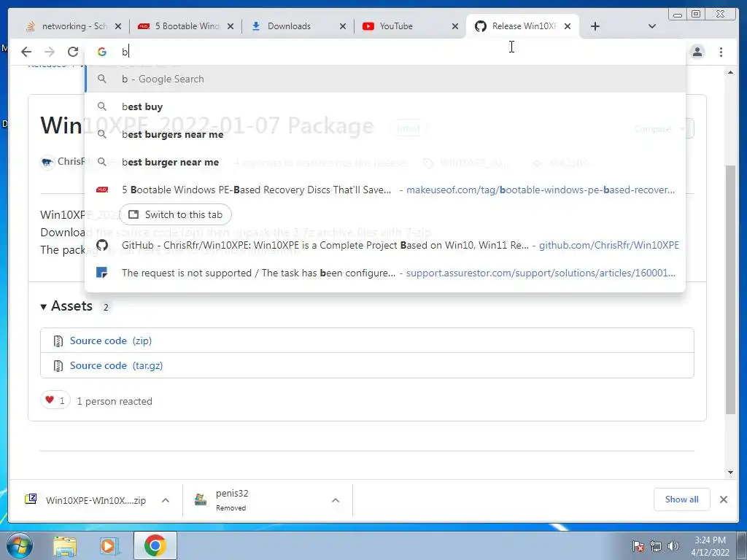
Task: Open the volume speaker tray icon
Action: pos(673,546)
